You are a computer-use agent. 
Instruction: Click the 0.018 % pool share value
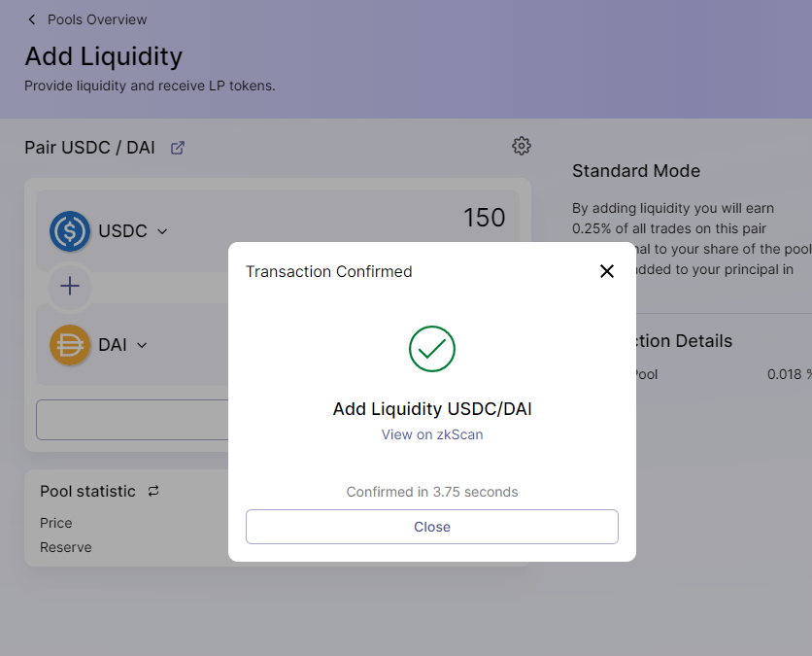790,374
